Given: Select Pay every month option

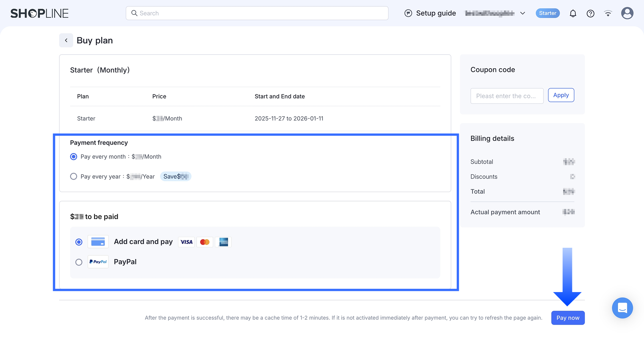Looking at the screenshot, I should pos(73,156).
